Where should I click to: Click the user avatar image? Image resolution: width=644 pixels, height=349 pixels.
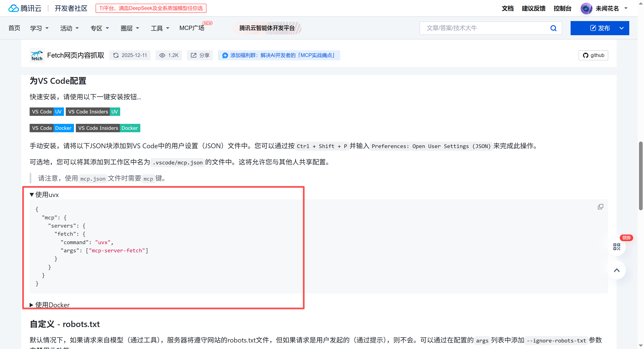click(x=586, y=8)
